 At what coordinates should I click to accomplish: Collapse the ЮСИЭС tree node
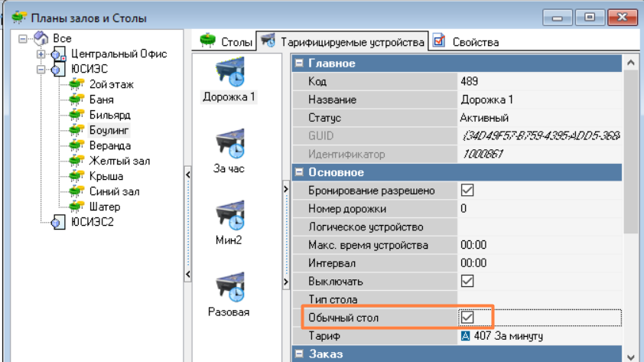point(41,70)
